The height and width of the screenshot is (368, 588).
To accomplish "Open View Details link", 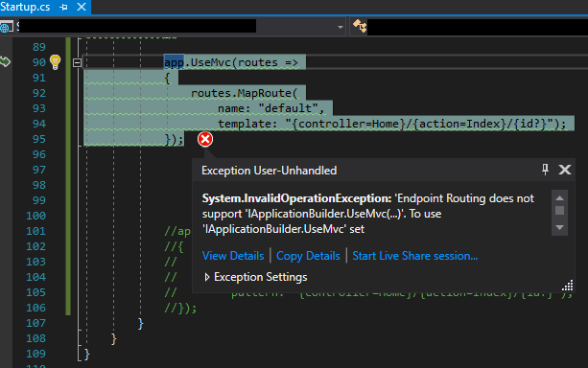I will pos(233,256).
